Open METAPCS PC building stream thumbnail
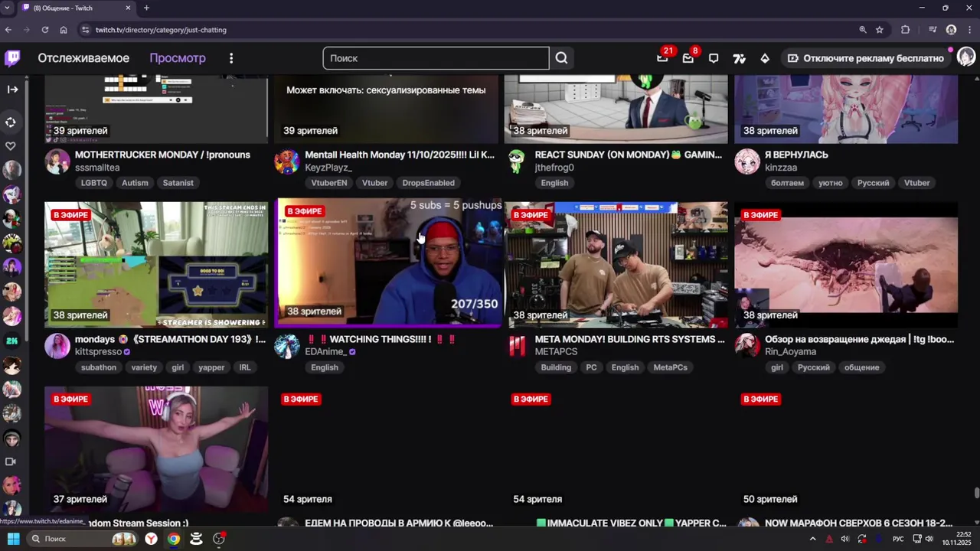 (616, 265)
